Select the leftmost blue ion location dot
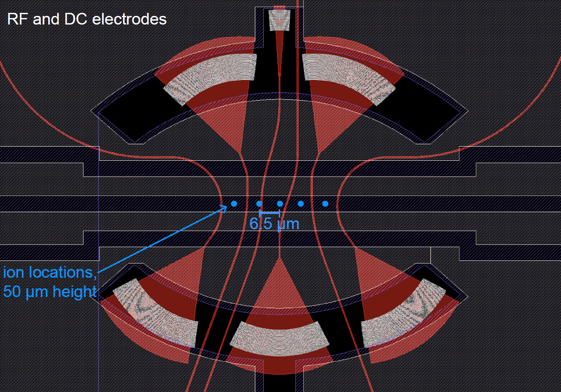561x392 pixels. pos(234,203)
